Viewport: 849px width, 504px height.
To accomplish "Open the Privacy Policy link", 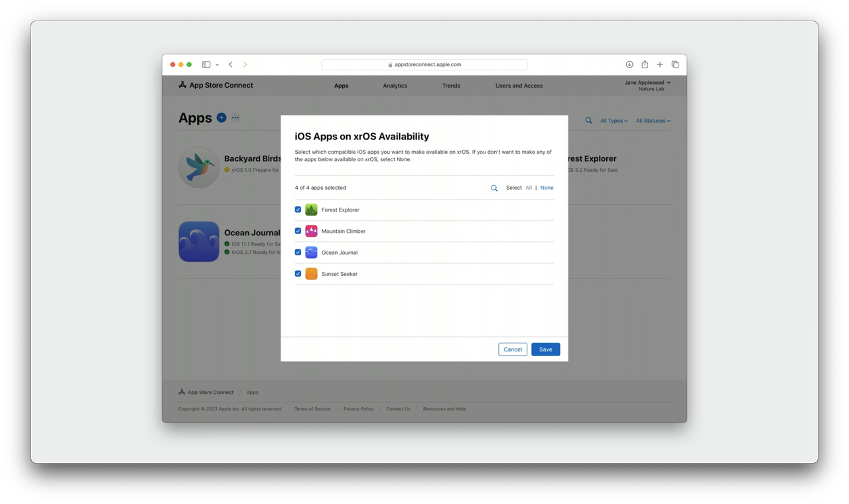I will (x=358, y=409).
